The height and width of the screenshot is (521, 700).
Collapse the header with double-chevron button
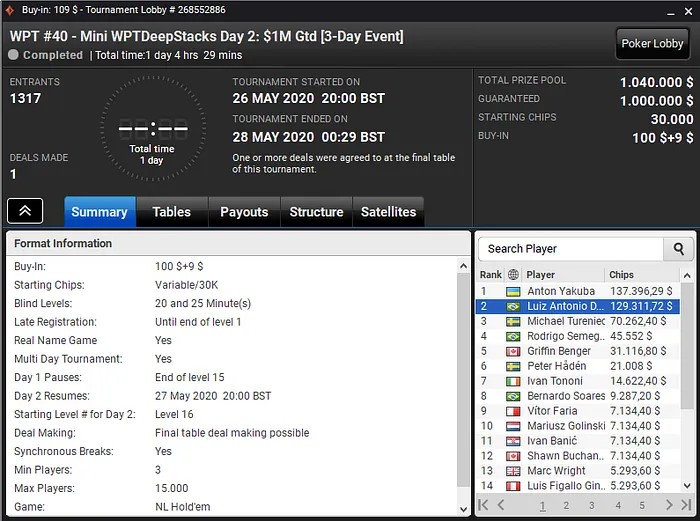point(25,211)
